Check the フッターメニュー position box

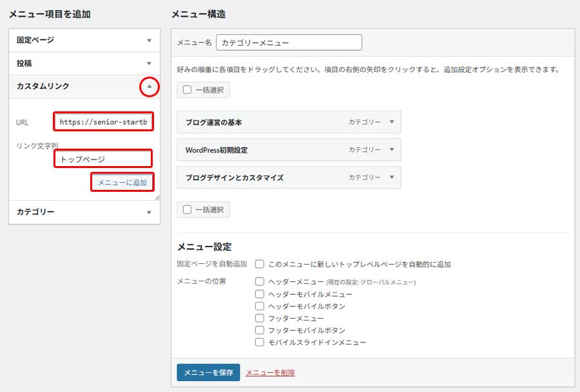[x=260, y=318]
